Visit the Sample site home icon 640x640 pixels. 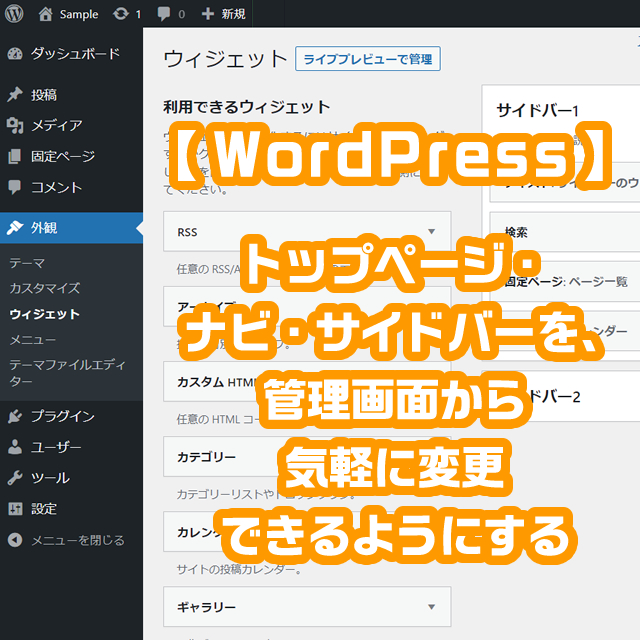[x=45, y=14]
